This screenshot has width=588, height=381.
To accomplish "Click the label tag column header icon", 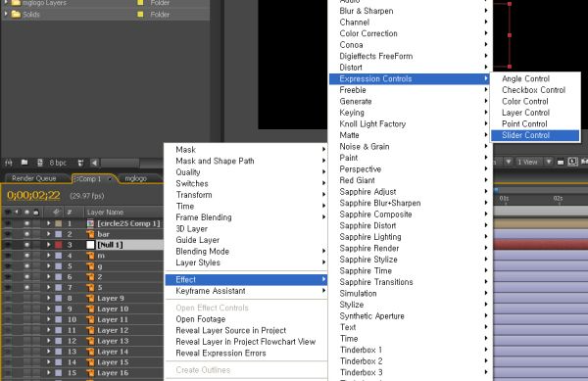I will (56, 212).
